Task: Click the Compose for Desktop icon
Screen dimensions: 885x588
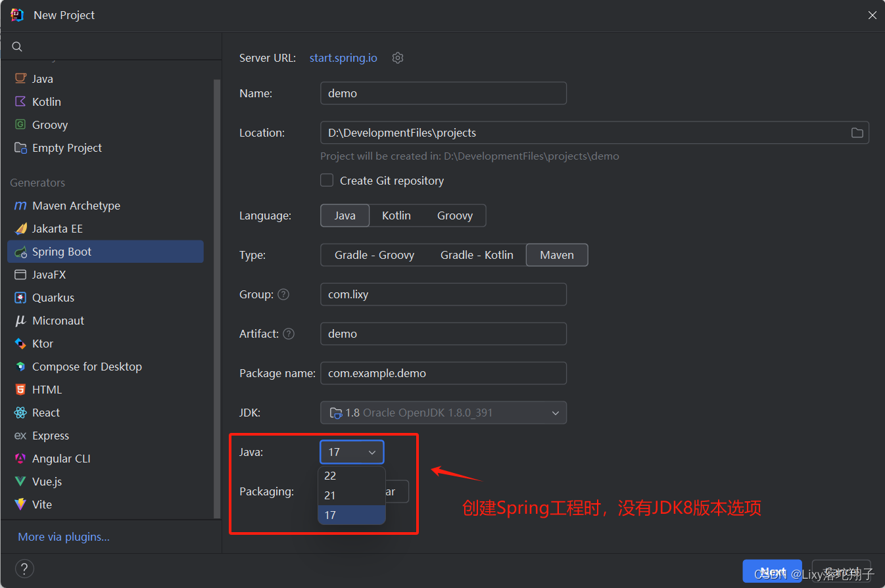Action: (20, 367)
